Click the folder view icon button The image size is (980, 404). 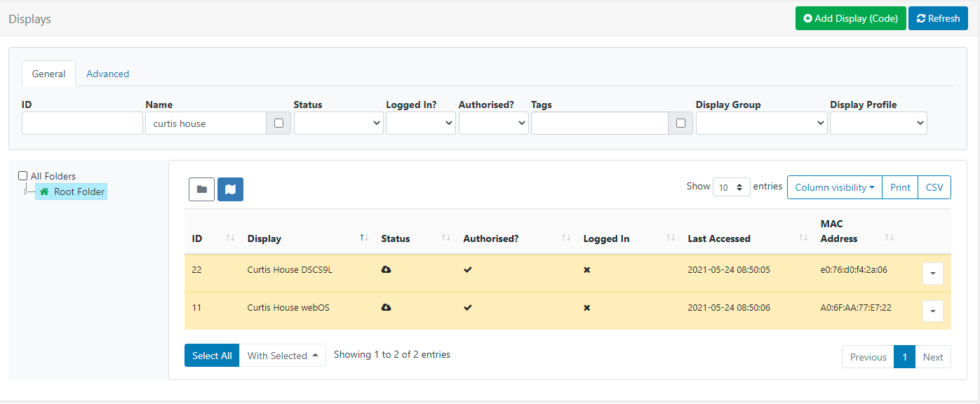(201, 189)
